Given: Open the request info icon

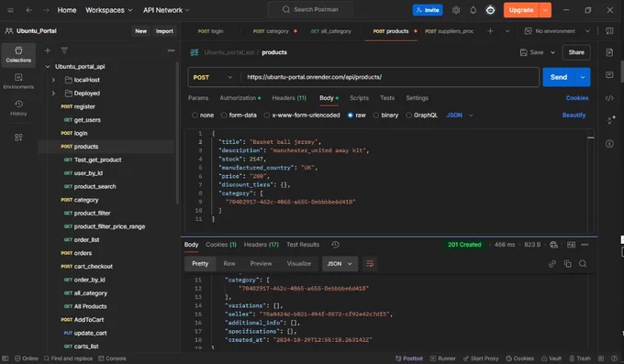Looking at the screenshot, I should [x=609, y=144].
